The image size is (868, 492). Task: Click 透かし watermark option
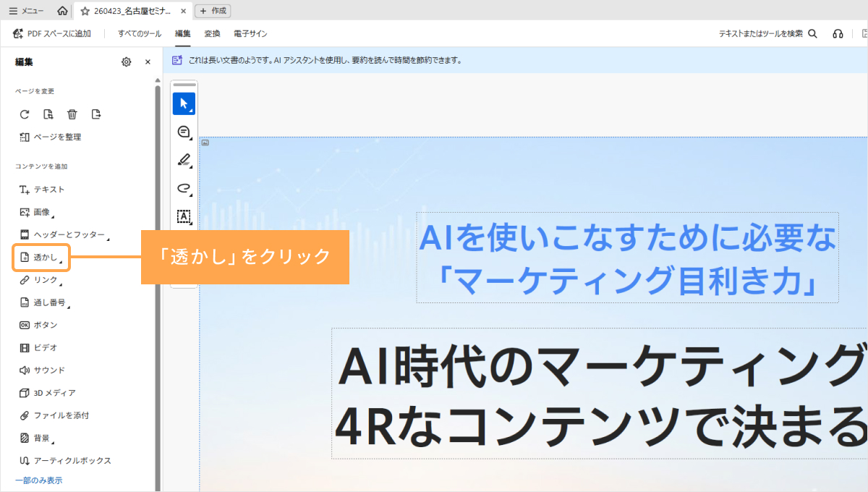[x=41, y=258]
